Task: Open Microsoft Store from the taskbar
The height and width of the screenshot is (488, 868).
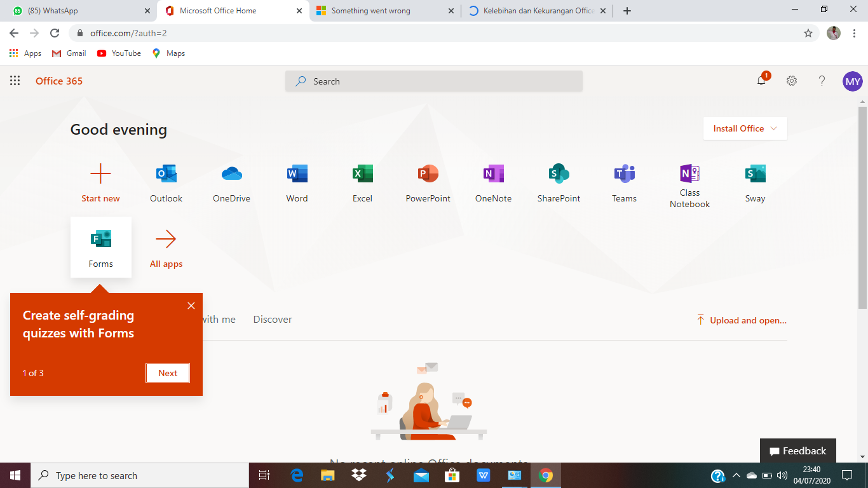Action: [452, 475]
